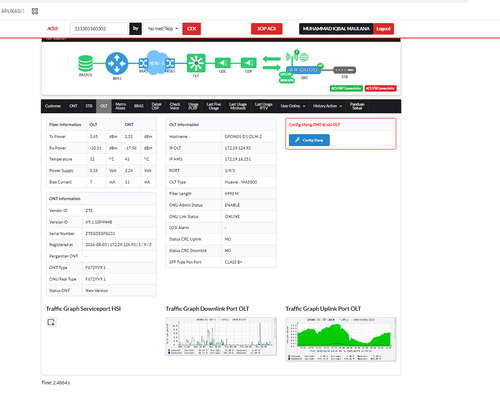Image resolution: width=500 pixels, height=393 pixels.
Task: Click the ONU Link Status value ONLINE
Action: pos(232,216)
